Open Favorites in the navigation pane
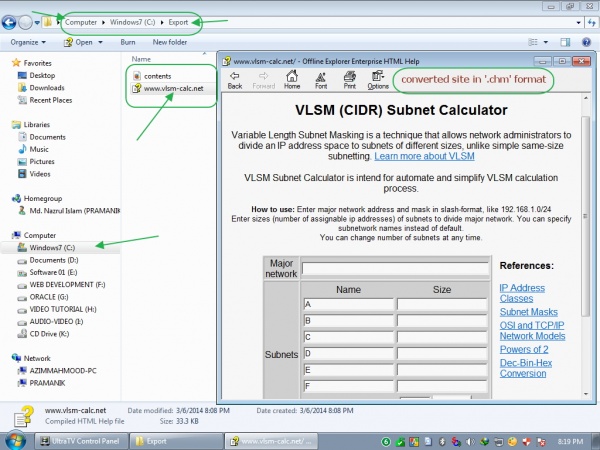The width and height of the screenshot is (600, 450). 38,63
